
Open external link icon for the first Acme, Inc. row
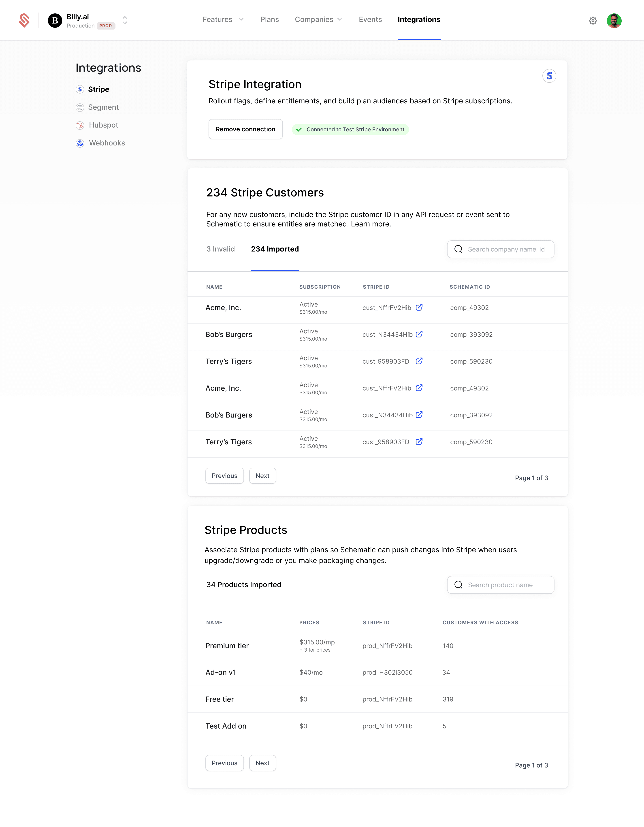[419, 307]
